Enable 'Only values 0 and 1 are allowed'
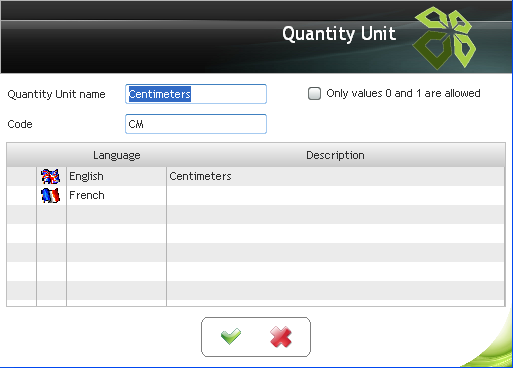 pyautogui.click(x=314, y=94)
